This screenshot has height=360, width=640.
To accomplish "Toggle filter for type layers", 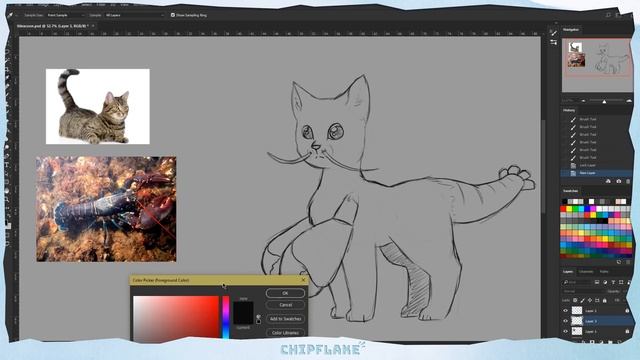I will pos(613,282).
